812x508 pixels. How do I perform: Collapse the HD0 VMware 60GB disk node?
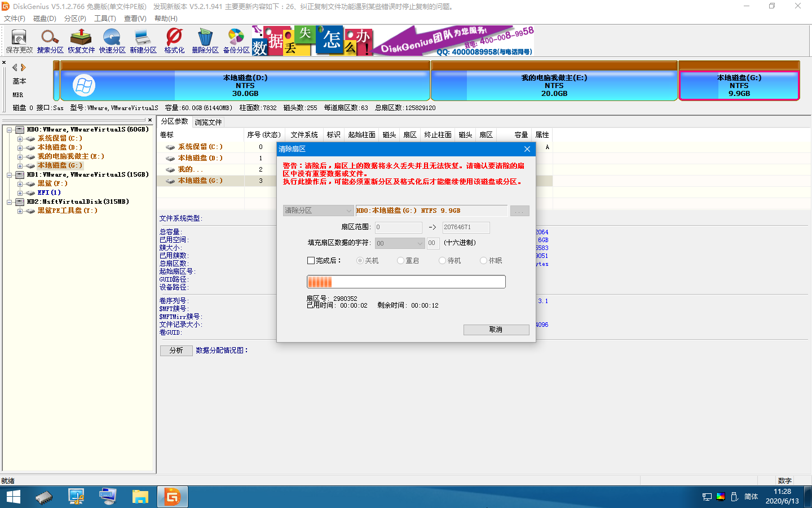tap(10, 130)
